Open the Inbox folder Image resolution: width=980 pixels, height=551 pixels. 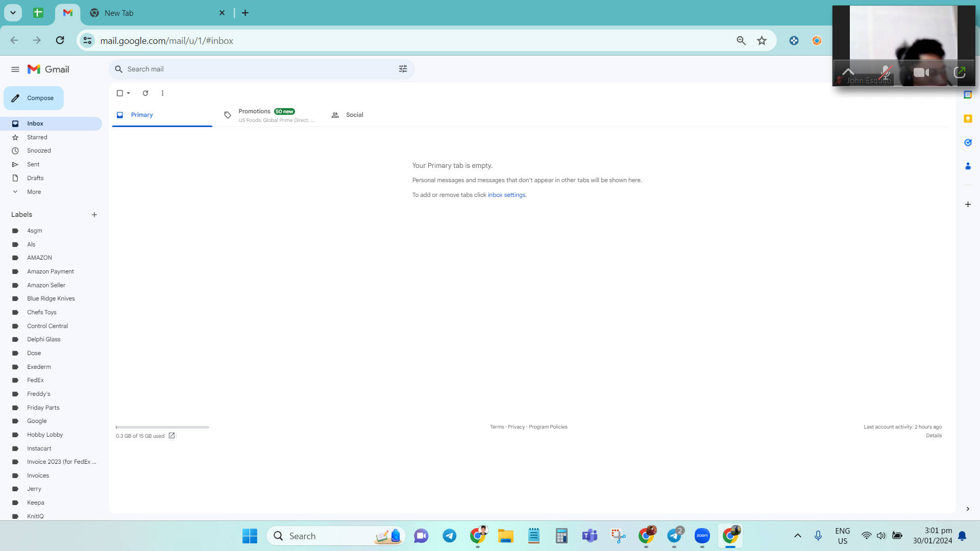(51, 123)
